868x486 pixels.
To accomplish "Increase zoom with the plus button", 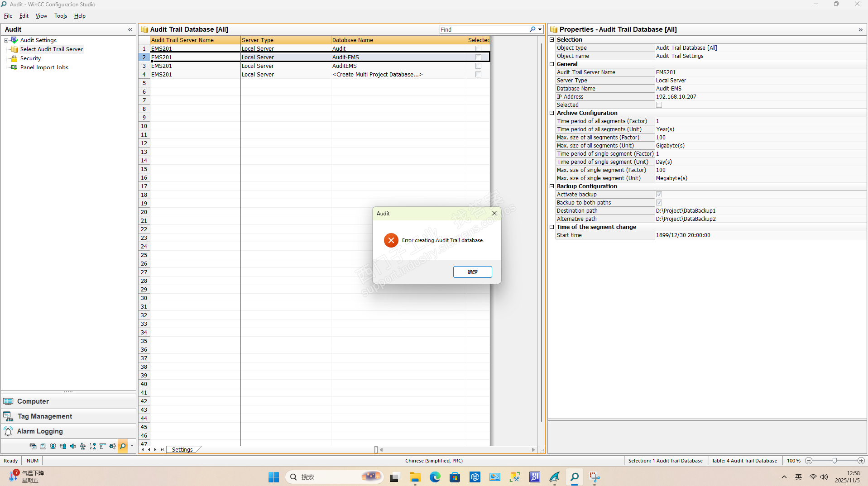I will [861, 461].
